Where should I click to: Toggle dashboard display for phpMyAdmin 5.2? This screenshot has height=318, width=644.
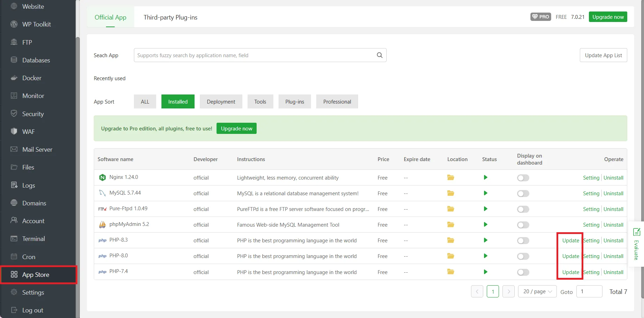coord(523,225)
